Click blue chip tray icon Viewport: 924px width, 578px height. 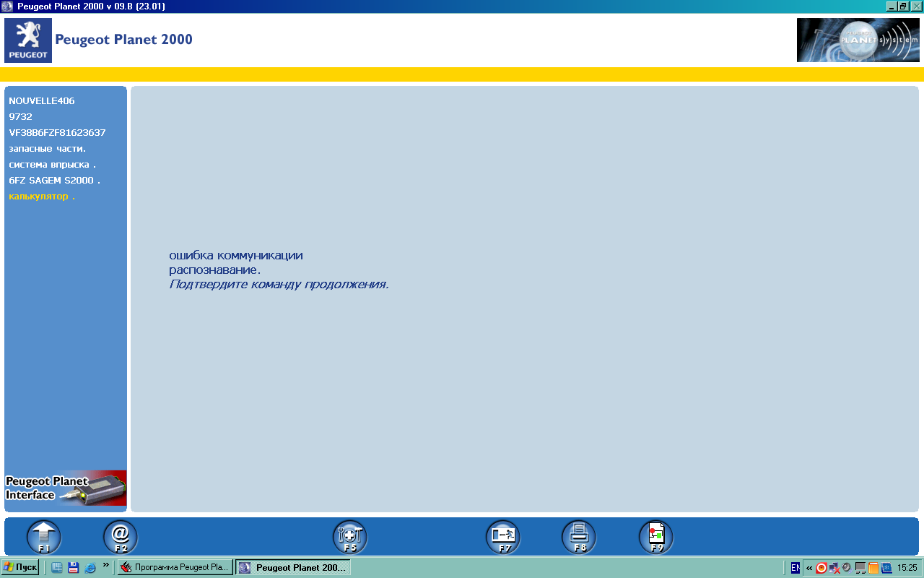tap(886, 568)
